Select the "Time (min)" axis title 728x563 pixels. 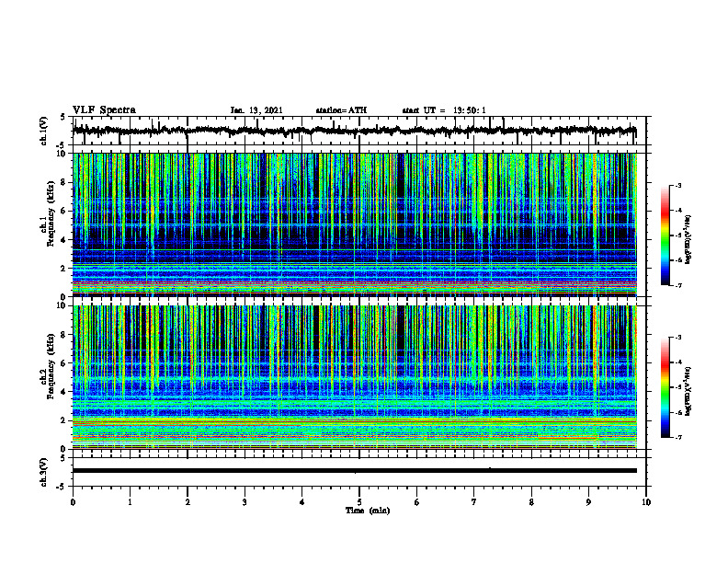pos(368,511)
